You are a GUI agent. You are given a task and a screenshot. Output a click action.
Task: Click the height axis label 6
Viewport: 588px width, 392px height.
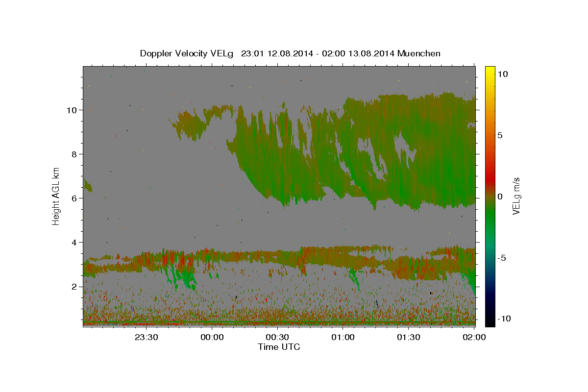click(74, 198)
